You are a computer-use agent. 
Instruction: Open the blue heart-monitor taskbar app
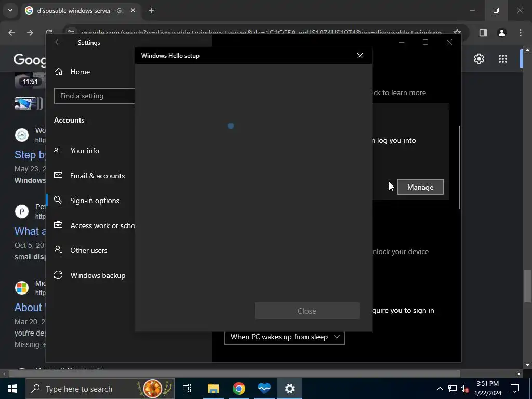[x=264, y=389]
